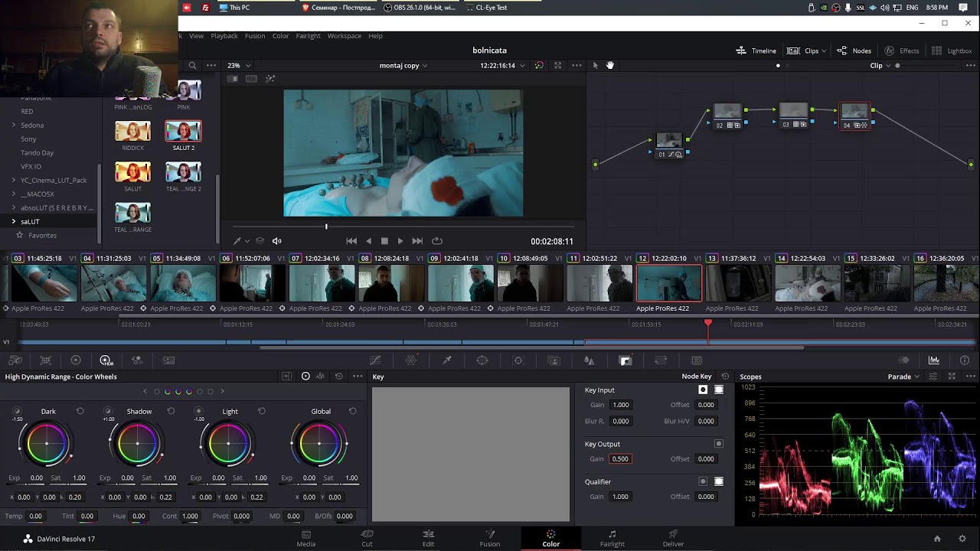Show the Timeline panel button

tap(756, 51)
